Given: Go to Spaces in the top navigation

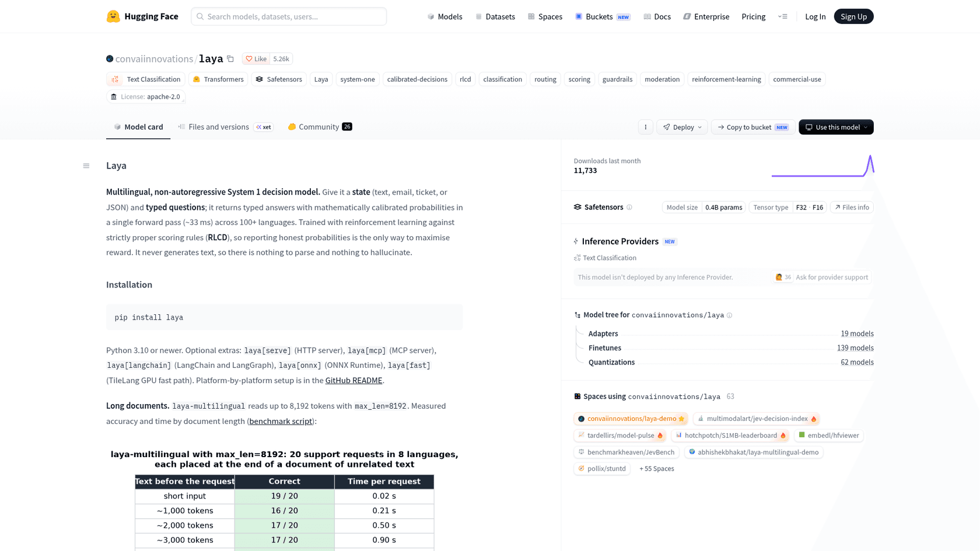Looking at the screenshot, I should click(x=545, y=16).
